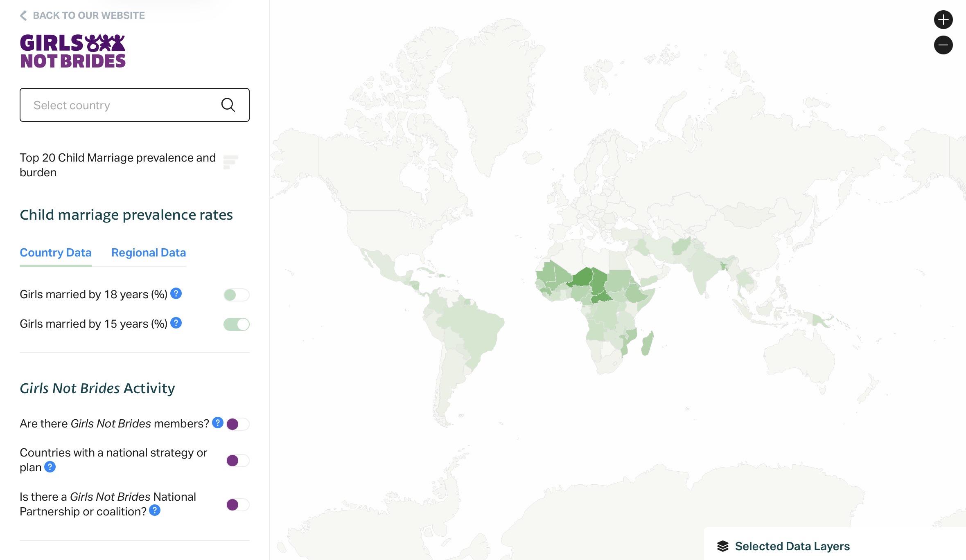The width and height of the screenshot is (966, 560).
Task: Enable Girls married by 18 years toggle
Action: coord(236,295)
